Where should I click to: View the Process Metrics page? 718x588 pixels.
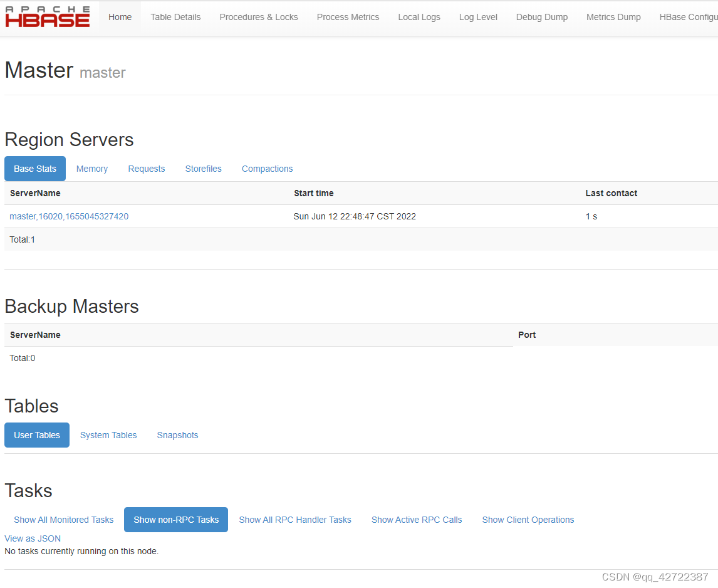[348, 17]
